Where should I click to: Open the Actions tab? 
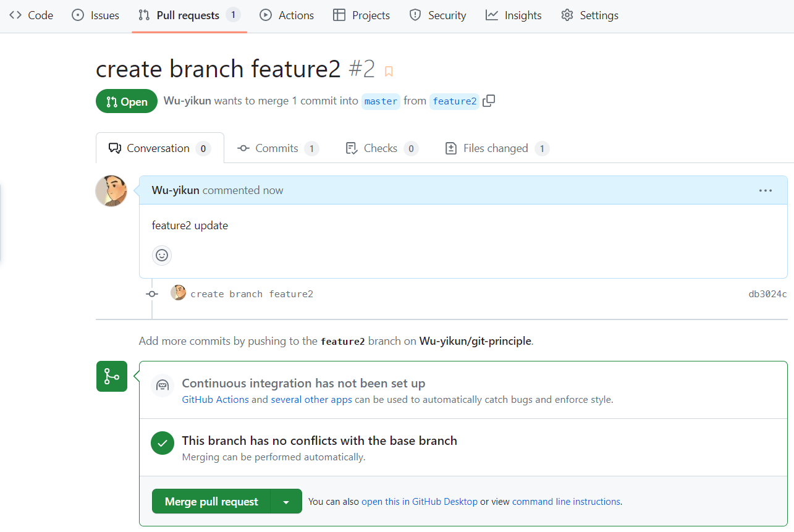click(x=287, y=15)
